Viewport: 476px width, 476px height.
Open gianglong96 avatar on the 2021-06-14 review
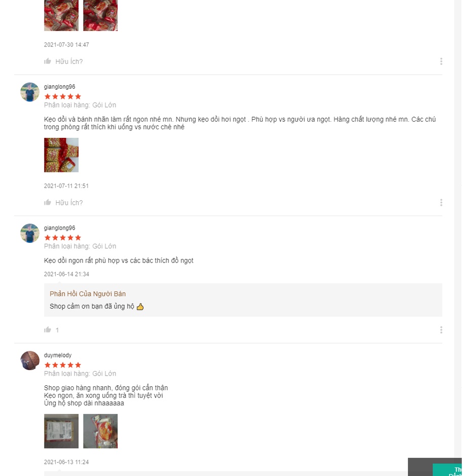click(30, 233)
